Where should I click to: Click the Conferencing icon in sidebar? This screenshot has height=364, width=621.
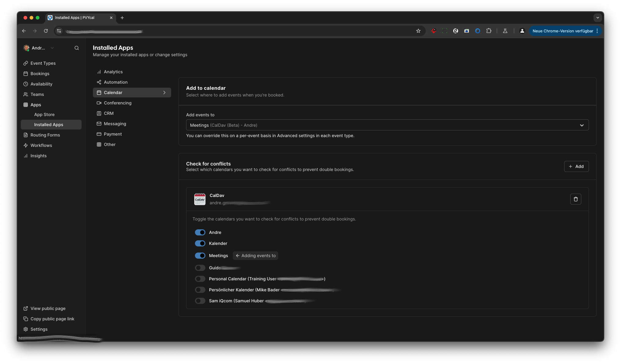point(99,103)
